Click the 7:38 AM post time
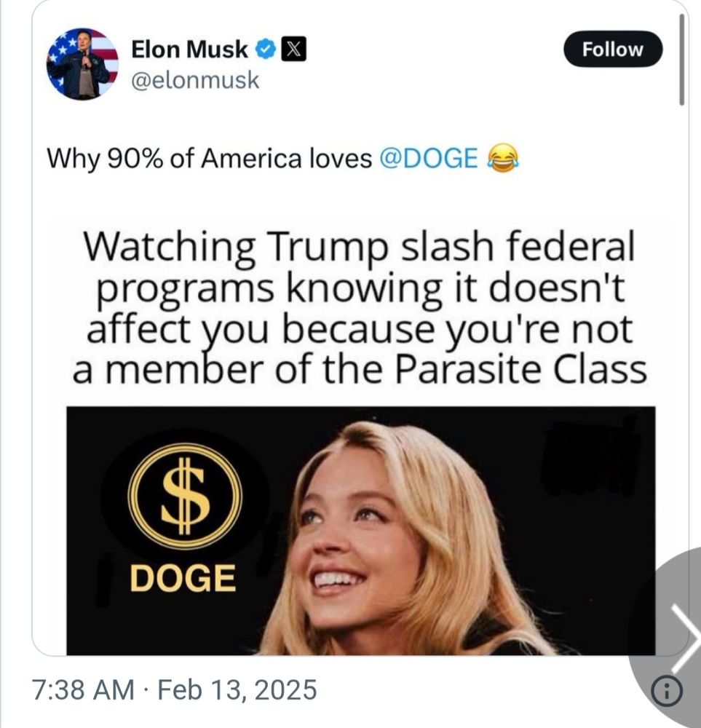701x728 pixels. [x=83, y=689]
